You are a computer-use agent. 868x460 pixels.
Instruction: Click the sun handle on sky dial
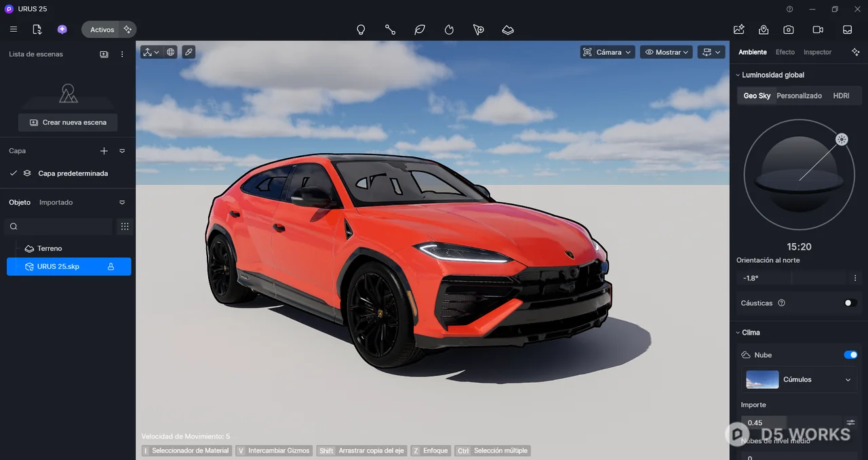pos(842,140)
